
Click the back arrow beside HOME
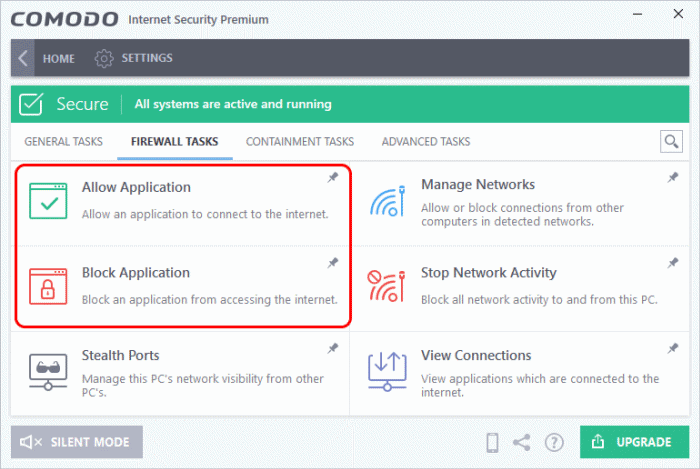click(x=23, y=58)
